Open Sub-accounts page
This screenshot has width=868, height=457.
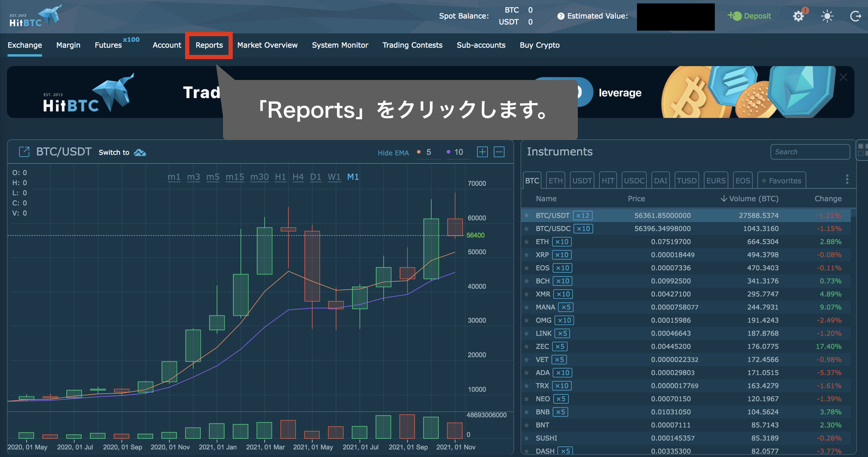481,45
